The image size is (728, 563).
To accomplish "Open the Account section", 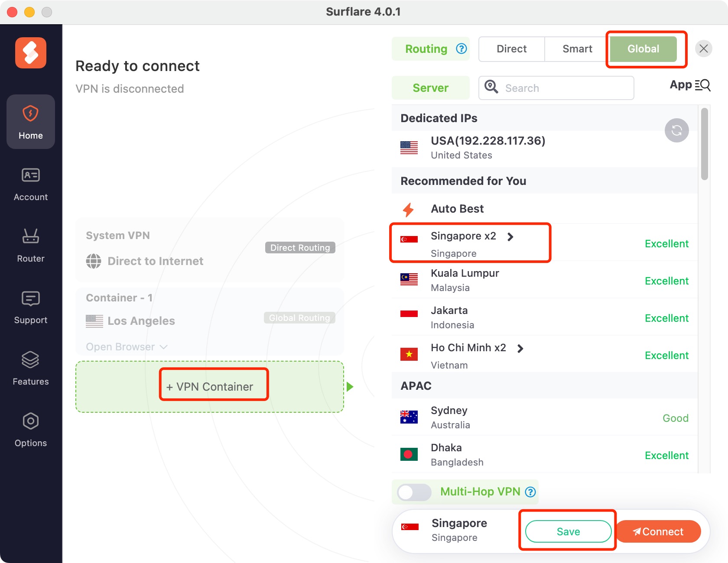I will tap(30, 182).
